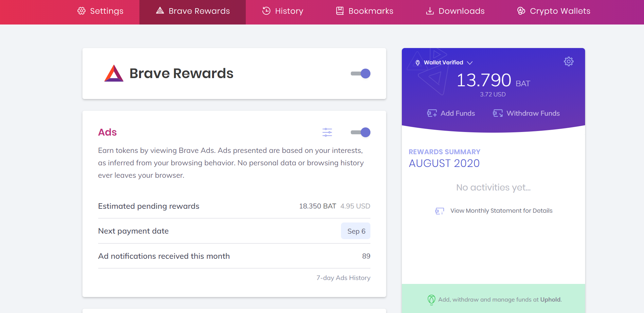Click the monthly statement icon
The height and width of the screenshot is (313, 644).
click(x=439, y=211)
